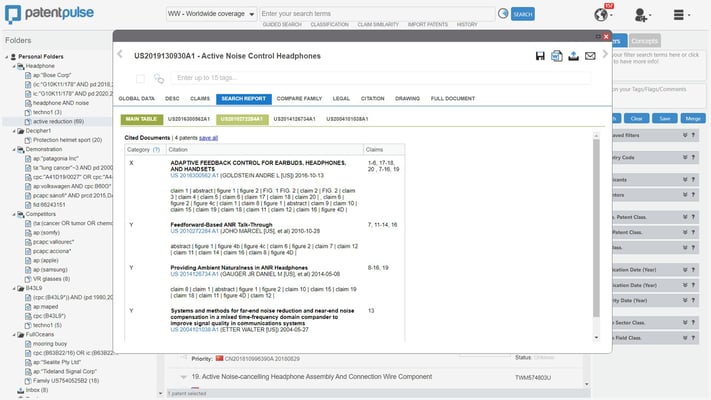
Task: Collapse the Decipher1 folder
Action: [x=14, y=131]
